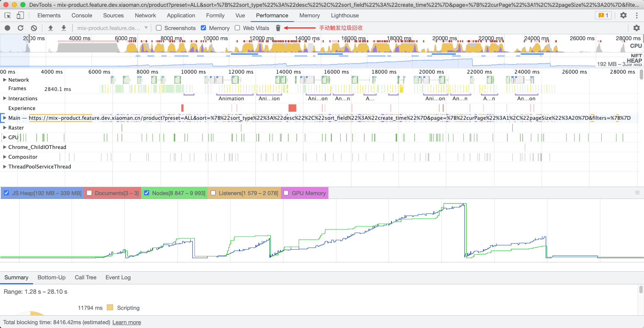644x328 pixels.
Task: Open the Bottom-Up tab
Action: coord(52,277)
